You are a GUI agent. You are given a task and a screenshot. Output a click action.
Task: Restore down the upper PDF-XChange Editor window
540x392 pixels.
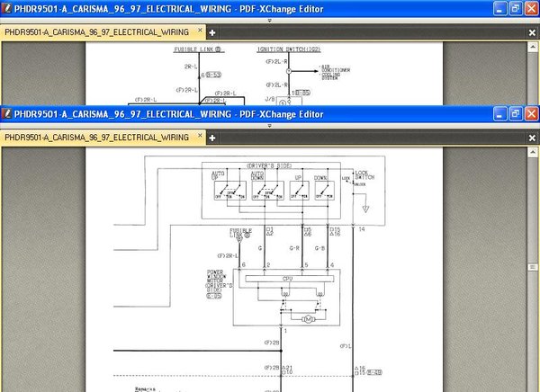pos(516,9)
